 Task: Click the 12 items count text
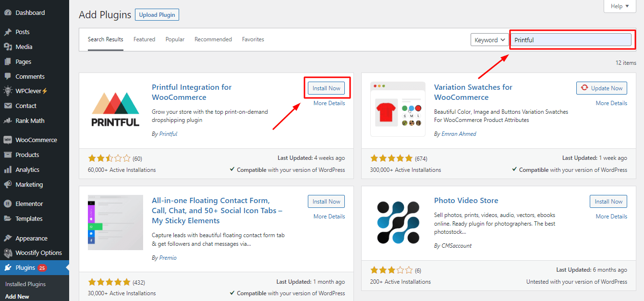626,63
